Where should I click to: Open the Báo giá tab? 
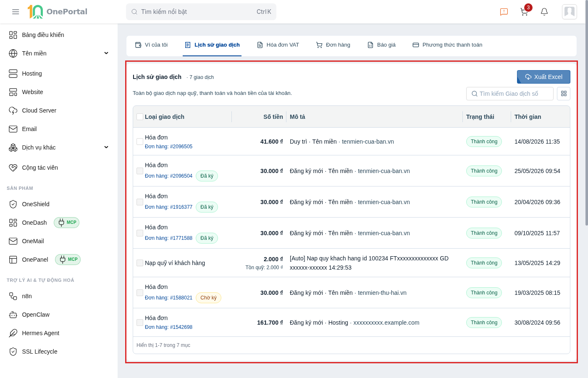click(x=381, y=45)
